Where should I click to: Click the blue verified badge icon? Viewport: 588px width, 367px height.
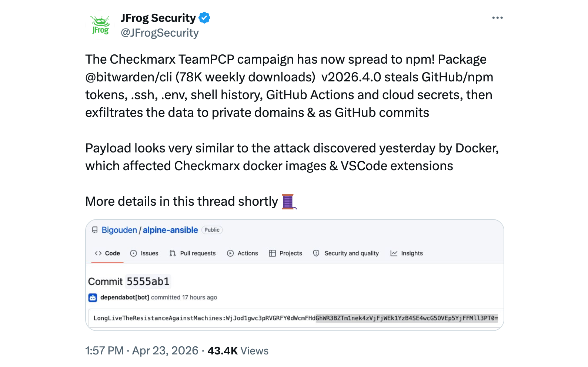tap(204, 17)
